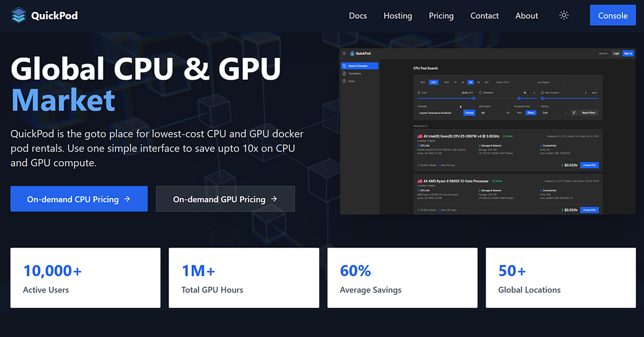Click the 4X Intel Xeon E5-2687W pod title

(461, 136)
